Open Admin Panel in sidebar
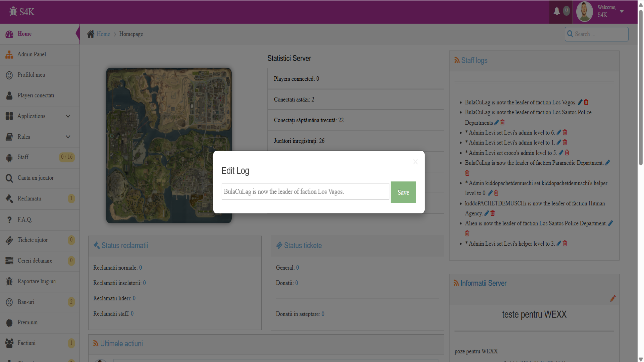 coord(32,54)
